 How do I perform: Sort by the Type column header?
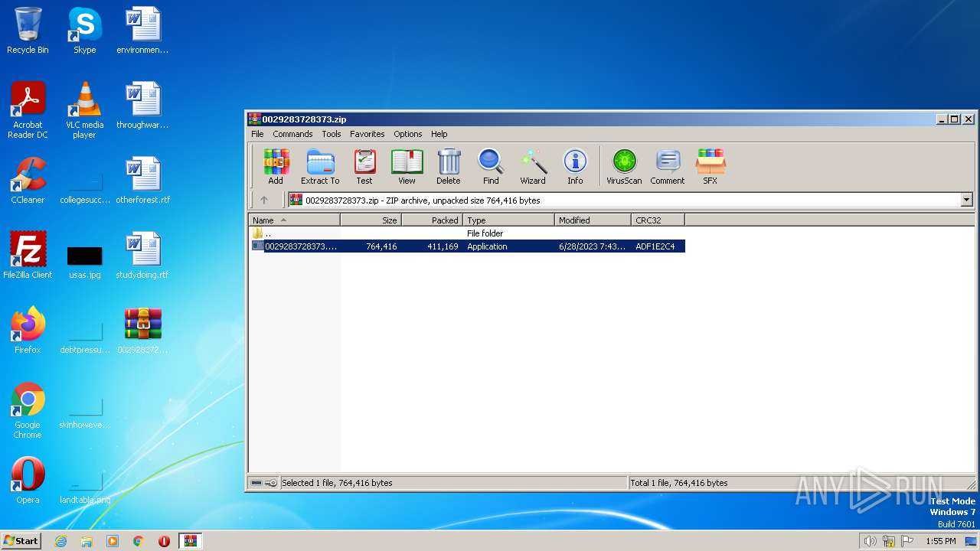[x=508, y=220]
